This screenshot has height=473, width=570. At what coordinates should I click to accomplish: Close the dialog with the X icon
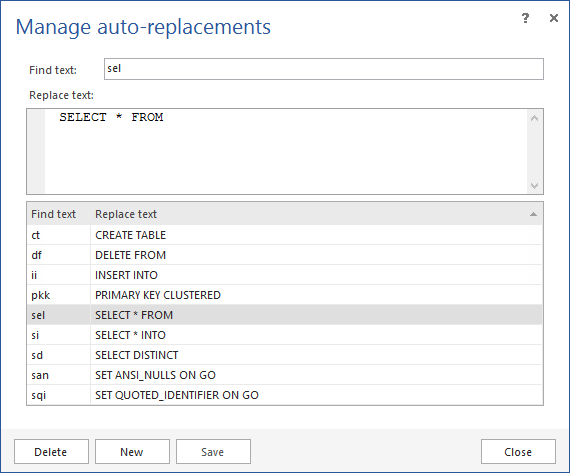(554, 18)
